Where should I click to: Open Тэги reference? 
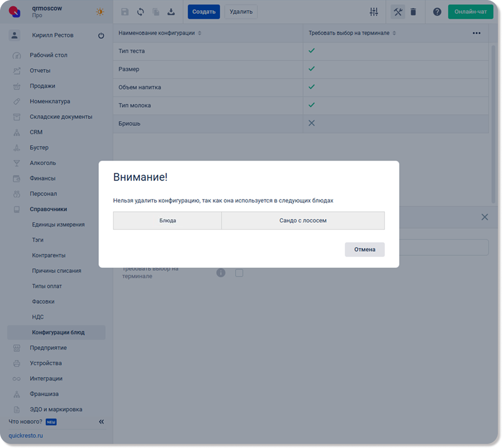[x=38, y=240]
